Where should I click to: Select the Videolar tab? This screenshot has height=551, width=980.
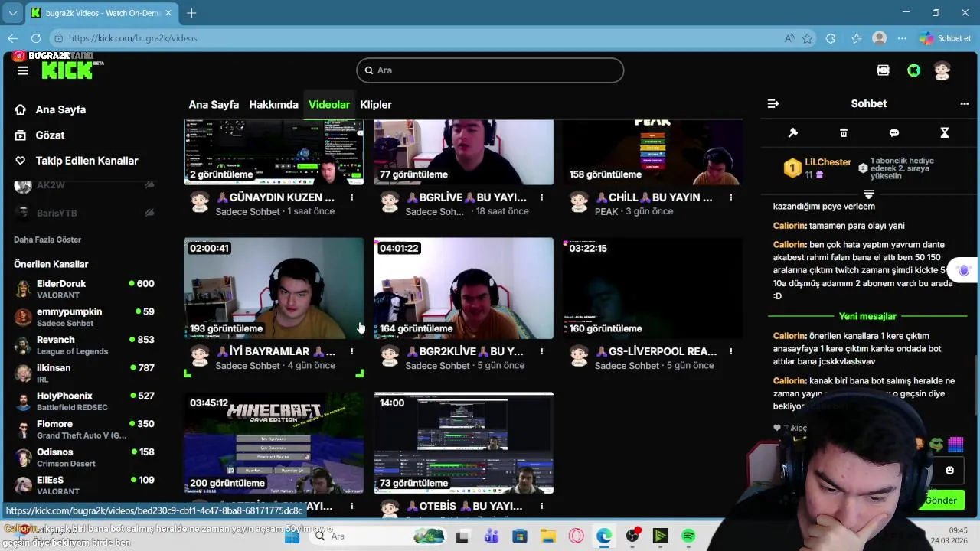pos(329,105)
